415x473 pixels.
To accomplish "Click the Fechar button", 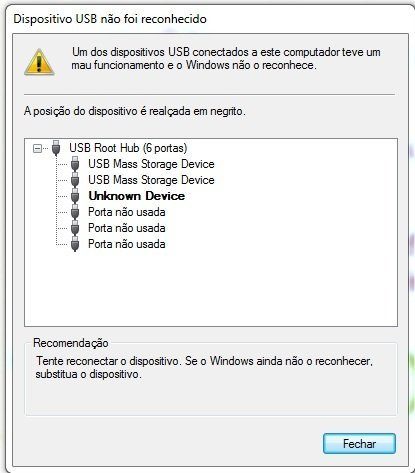I will tap(359, 444).
